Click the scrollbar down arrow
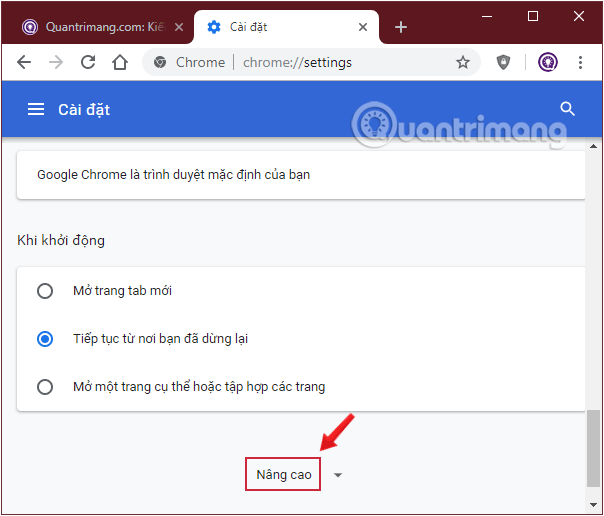Viewport: 604px width, 516px height. point(593,504)
